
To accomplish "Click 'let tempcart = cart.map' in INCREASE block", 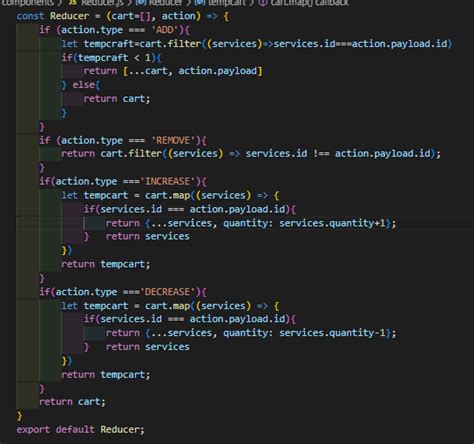I will (x=126, y=195).
